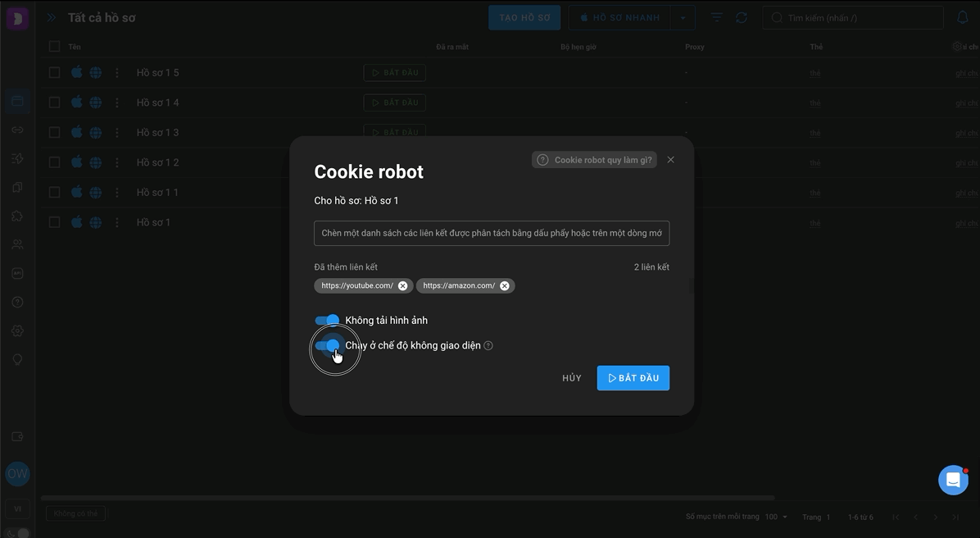Show the headless mode help tooltip icon

point(488,345)
